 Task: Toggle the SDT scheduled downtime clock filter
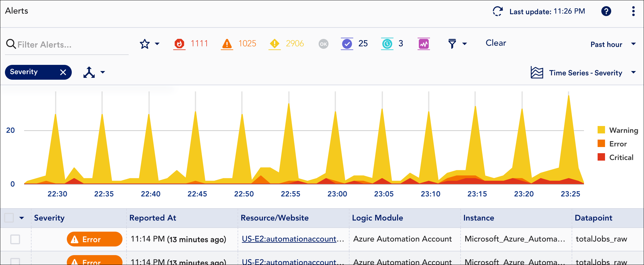click(387, 44)
